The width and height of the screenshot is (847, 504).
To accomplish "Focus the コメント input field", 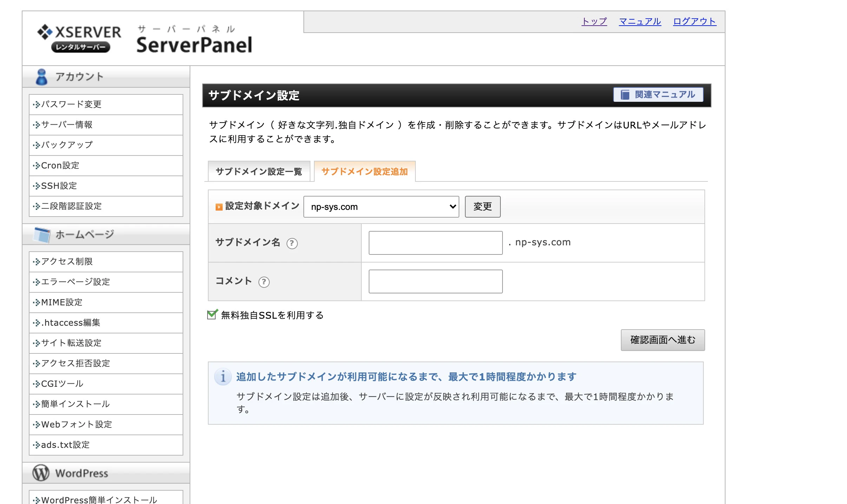I will click(435, 281).
